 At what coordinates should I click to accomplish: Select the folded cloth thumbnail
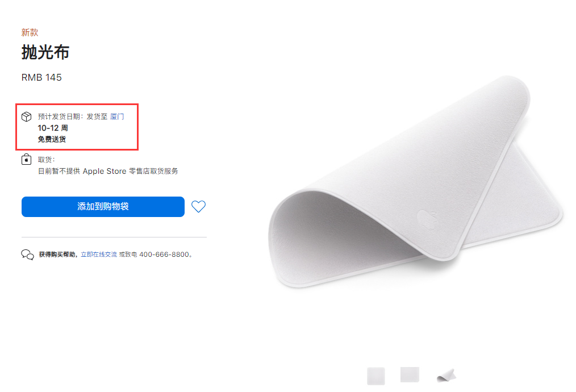click(x=446, y=376)
